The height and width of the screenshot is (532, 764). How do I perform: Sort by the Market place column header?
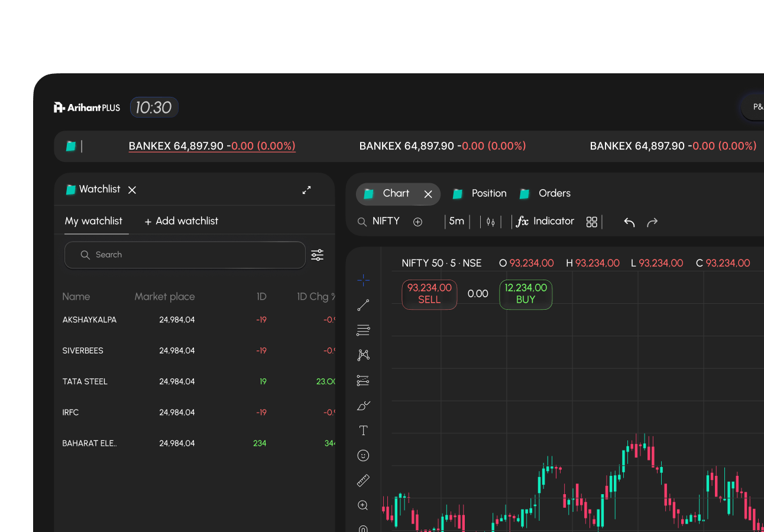pos(164,297)
